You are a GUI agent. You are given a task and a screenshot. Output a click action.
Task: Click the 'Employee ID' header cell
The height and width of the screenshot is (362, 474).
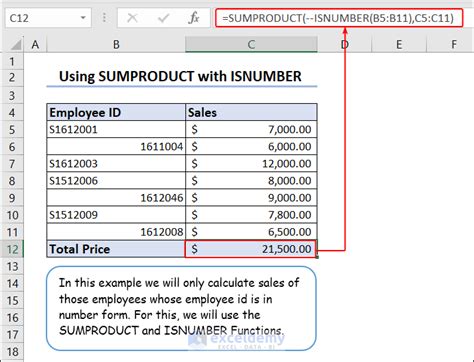tap(116, 112)
